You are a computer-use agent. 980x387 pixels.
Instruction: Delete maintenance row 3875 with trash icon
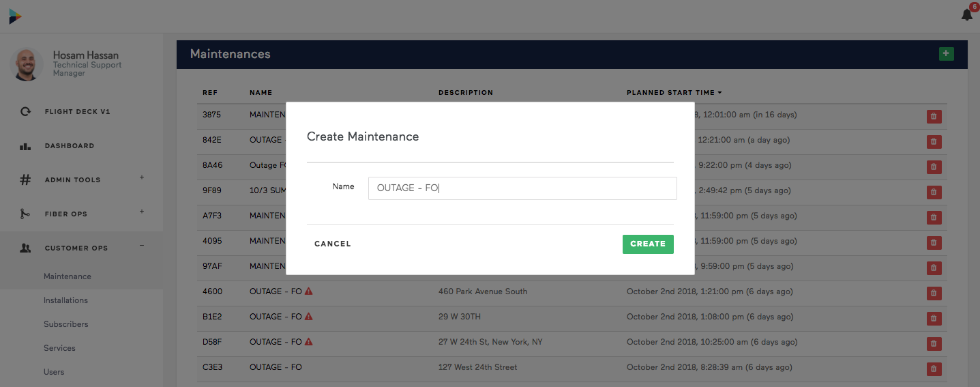click(x=934, y=117)
